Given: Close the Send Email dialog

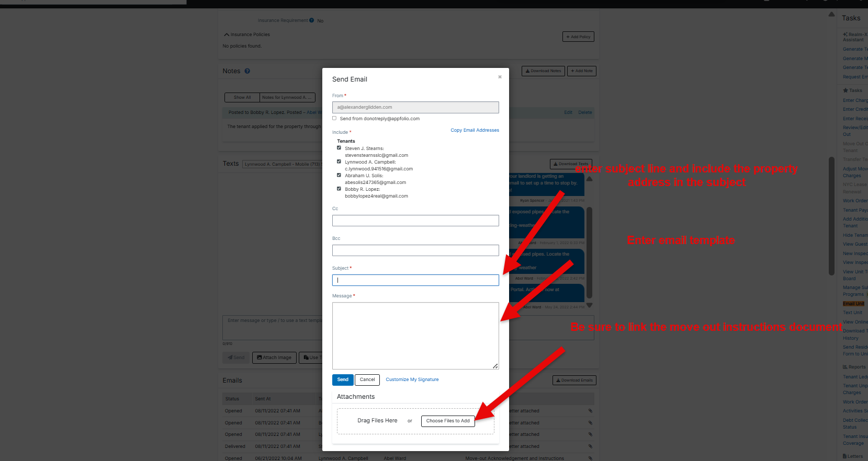Looking at the screenshot, I should tap(500, 77).
